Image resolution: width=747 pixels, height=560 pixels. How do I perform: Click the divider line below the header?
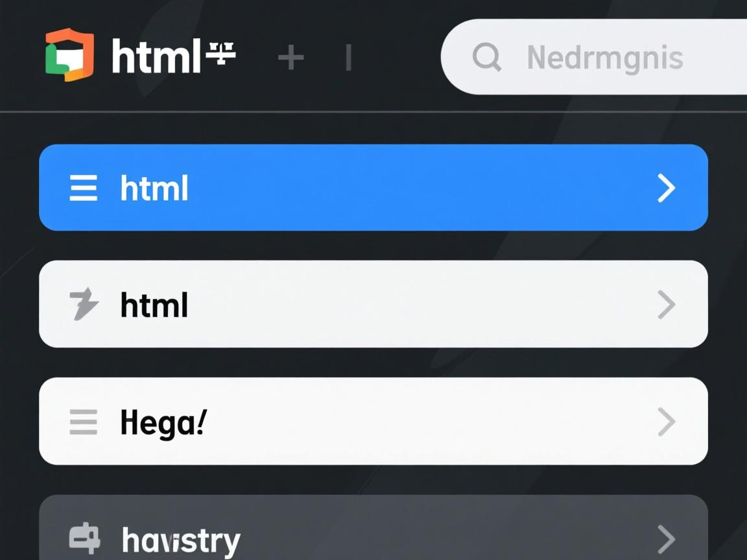coord(373,112)
